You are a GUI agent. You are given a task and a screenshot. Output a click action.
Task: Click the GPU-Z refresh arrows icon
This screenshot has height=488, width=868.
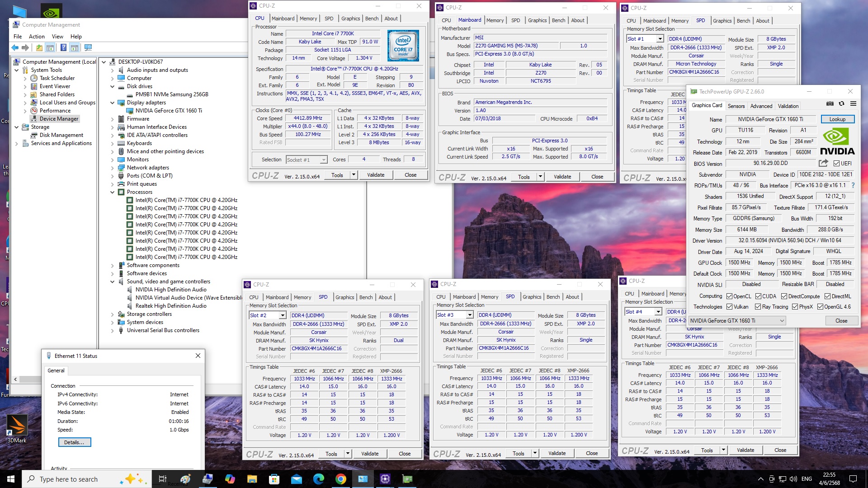841,103
